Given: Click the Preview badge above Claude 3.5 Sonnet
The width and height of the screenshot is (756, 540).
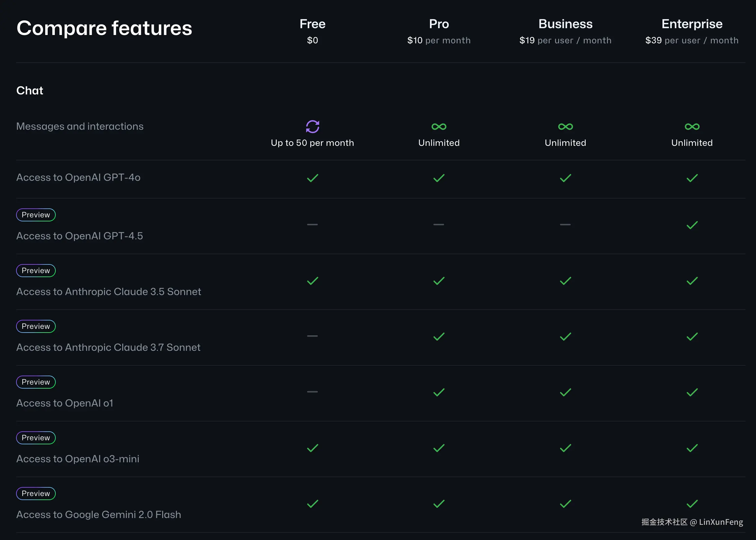Looking at the screenshot, I should (x=36, y=271).
